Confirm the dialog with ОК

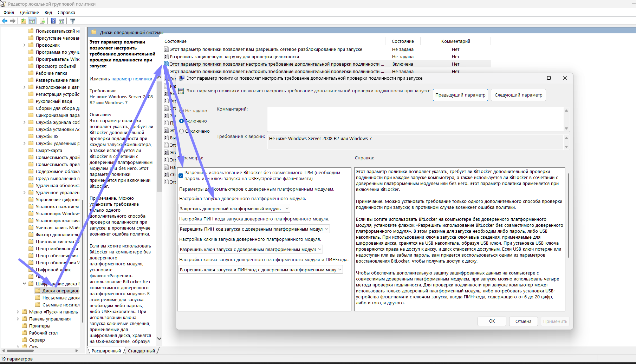[492, 321]
